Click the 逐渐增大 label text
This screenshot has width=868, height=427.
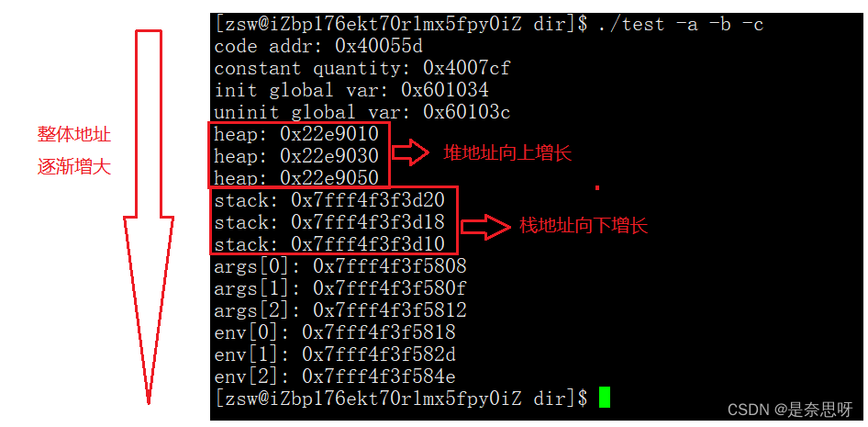pos(74,167)
